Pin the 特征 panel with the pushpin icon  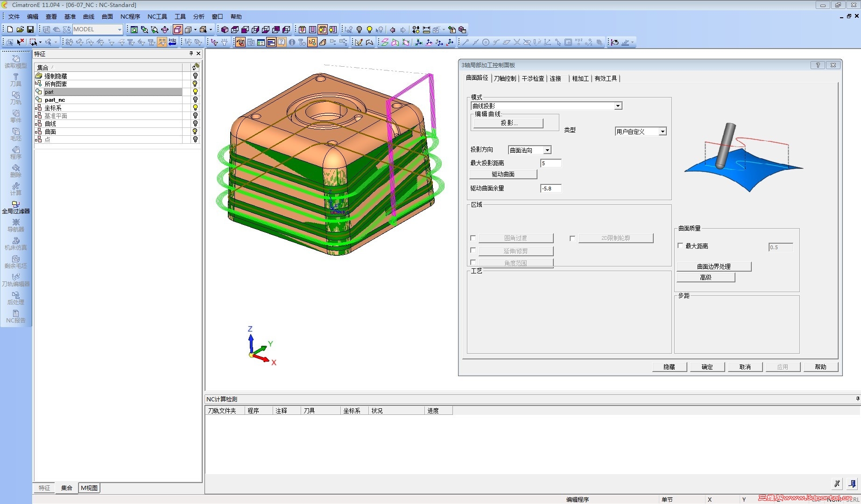(x=191, y=54)
